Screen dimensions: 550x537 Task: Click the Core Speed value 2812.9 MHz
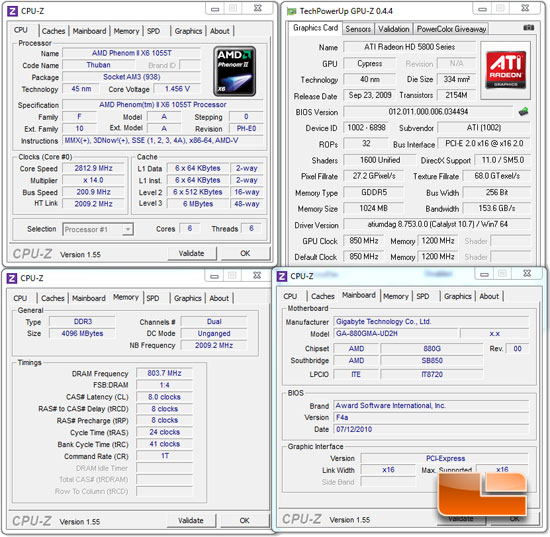pos(93,168)
